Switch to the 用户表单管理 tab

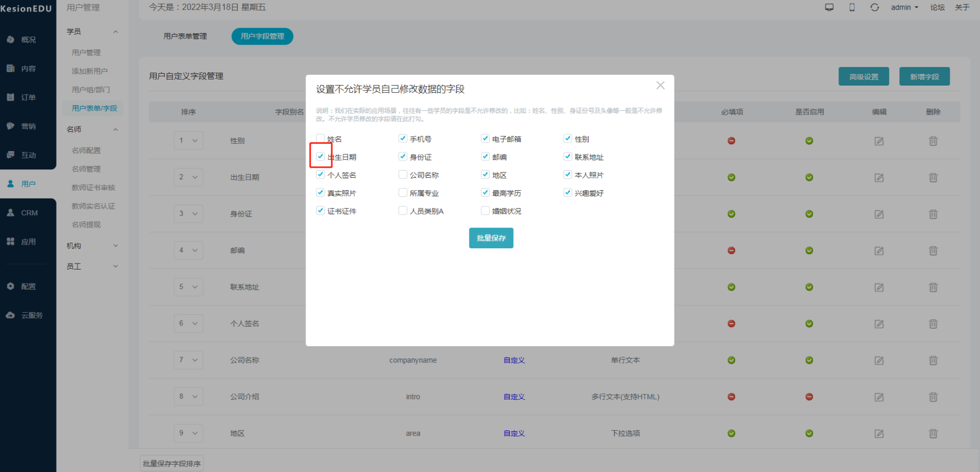pos(185,36)
